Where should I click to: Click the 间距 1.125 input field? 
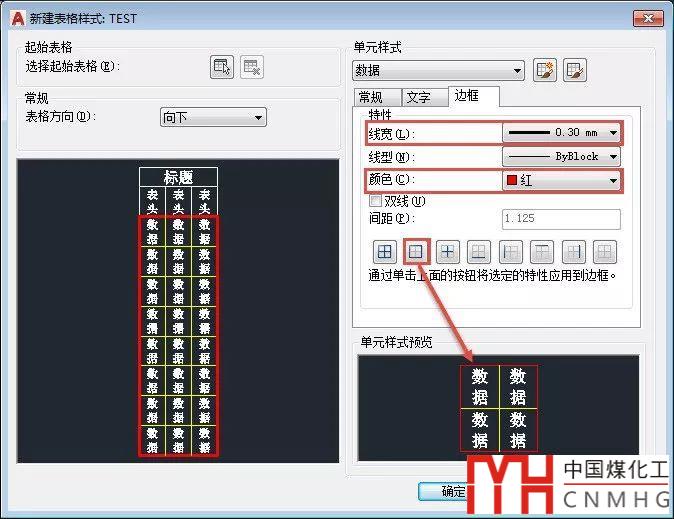(561, 219)
